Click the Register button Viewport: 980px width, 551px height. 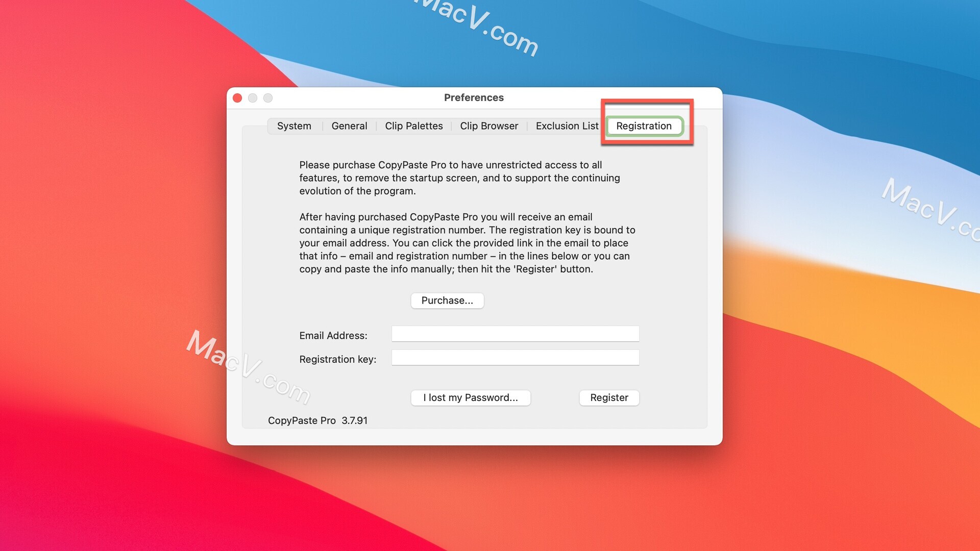[608, 397]
